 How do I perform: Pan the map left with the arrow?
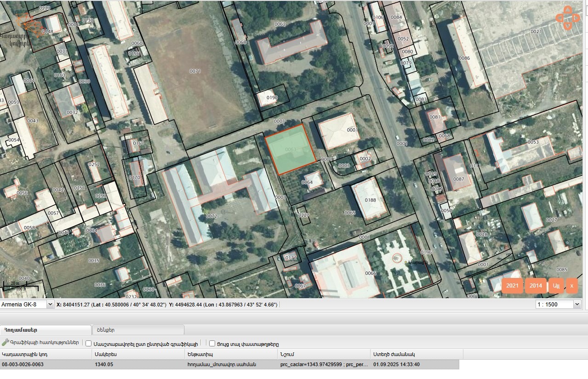(559, 18)
